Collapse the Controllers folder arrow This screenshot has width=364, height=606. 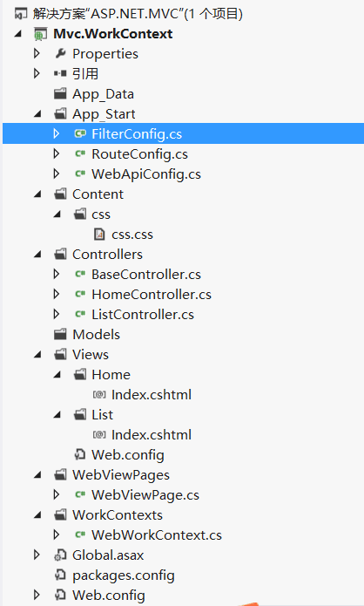pos(37,255)
